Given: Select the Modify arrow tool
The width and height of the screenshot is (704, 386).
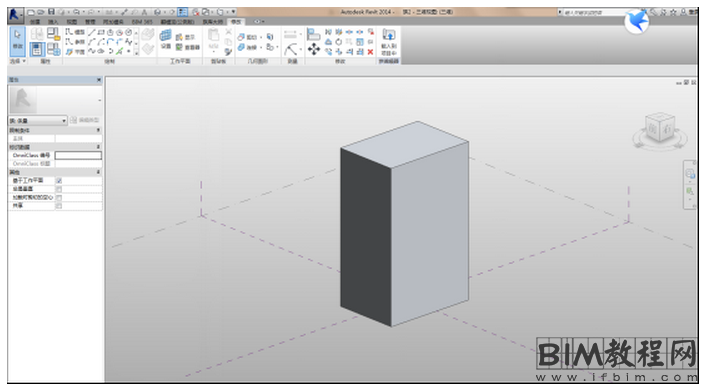Looking at the screenshot, I should pyautogui.click(x=18, y=40).
